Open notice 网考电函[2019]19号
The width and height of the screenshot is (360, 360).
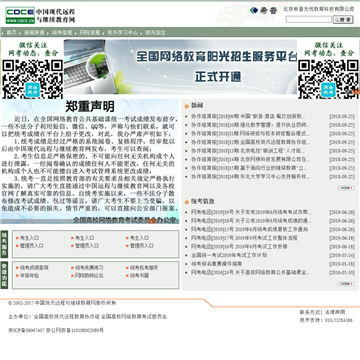[x=251, y=212]
